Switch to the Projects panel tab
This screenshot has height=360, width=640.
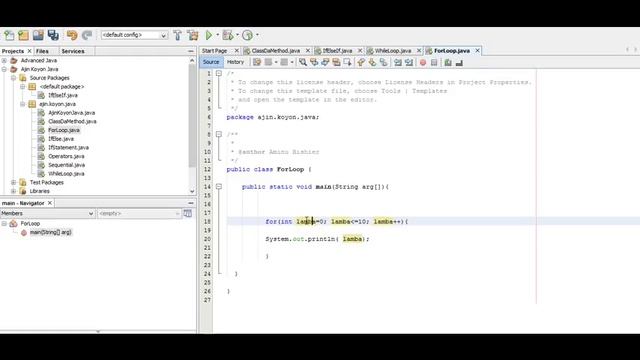pyautogui.click(x=13, y=51)
